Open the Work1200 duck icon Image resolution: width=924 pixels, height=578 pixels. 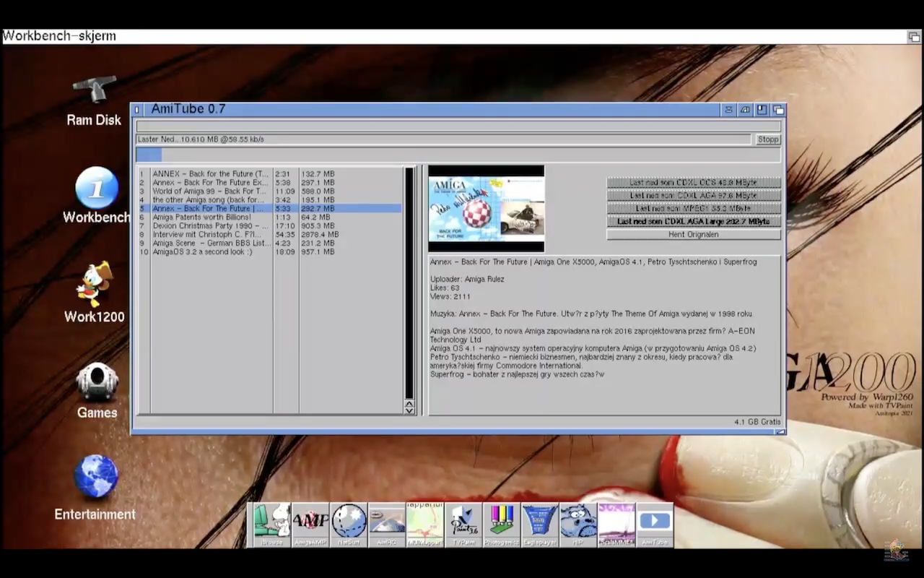95,292
